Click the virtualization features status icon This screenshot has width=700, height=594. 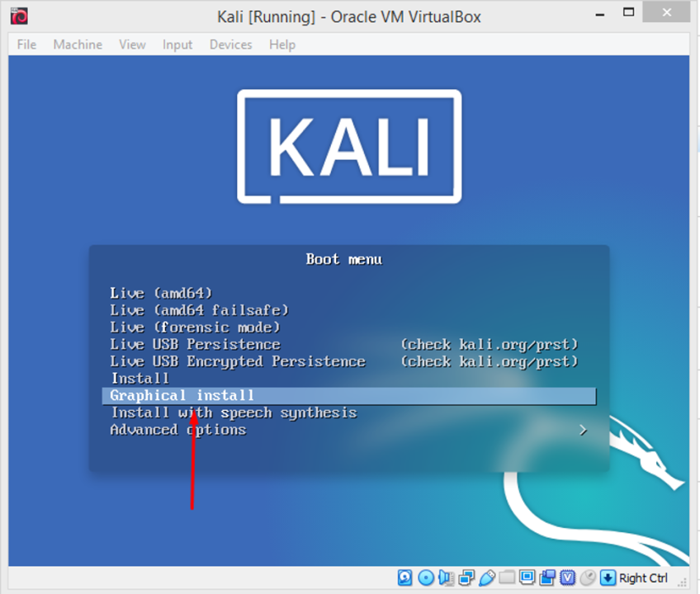click(x=568, y=577)
